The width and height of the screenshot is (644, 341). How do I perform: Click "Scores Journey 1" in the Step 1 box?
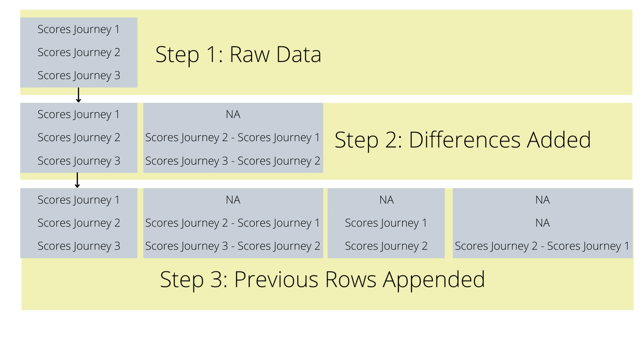pyautogui.click(x=78, y=29)
